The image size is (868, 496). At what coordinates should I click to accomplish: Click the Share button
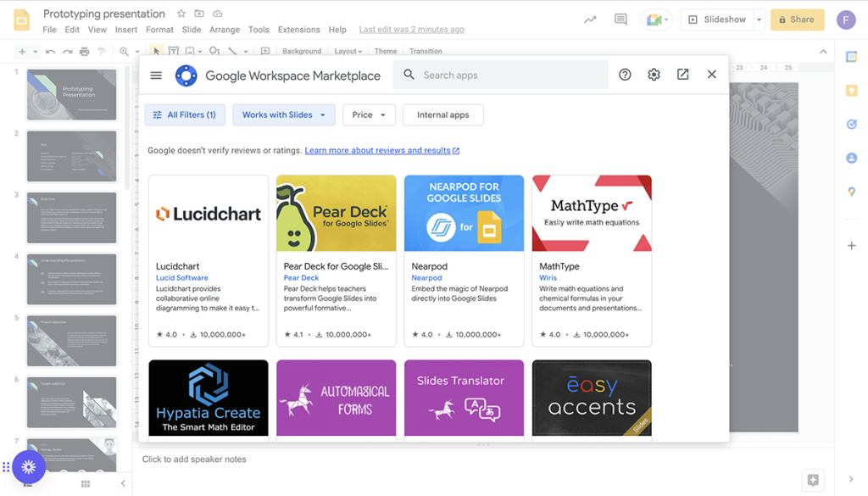(x=797, y=20)
